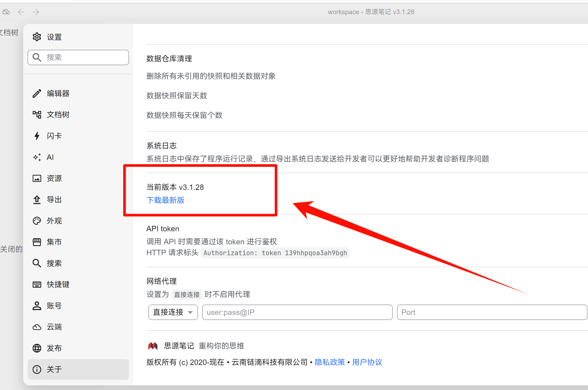
Task: Switch to the 闪卡 tab
Action: pyautogui.click(x=78, y=136)
